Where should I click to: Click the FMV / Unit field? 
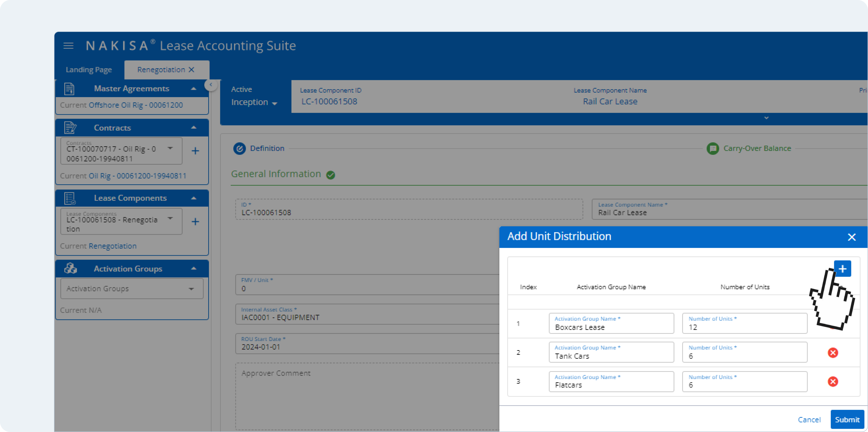(x=367, y=284)
